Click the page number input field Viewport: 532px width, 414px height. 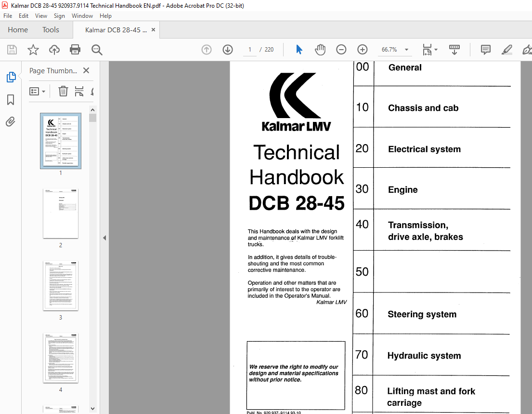(x=250, y=50)
